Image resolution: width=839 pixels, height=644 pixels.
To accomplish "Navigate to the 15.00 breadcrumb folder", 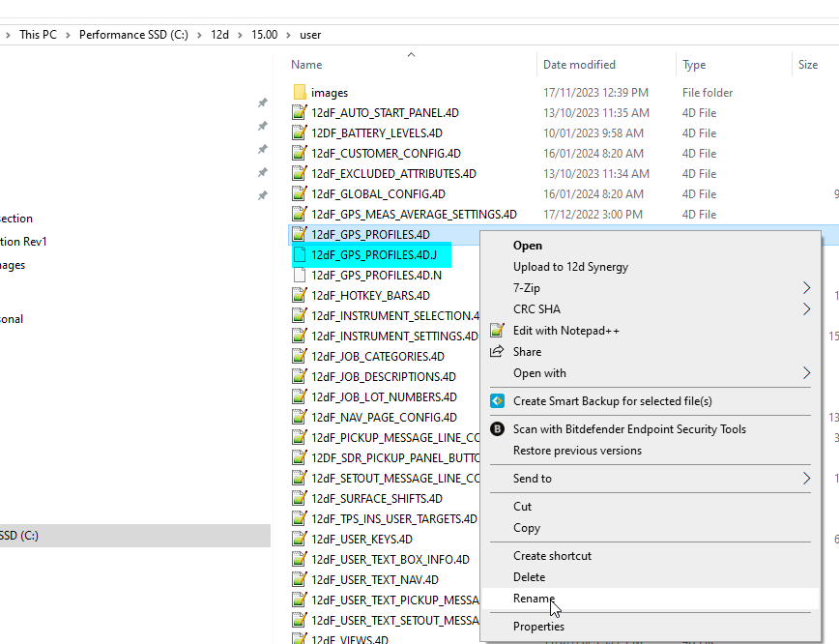I will (264, 35).
